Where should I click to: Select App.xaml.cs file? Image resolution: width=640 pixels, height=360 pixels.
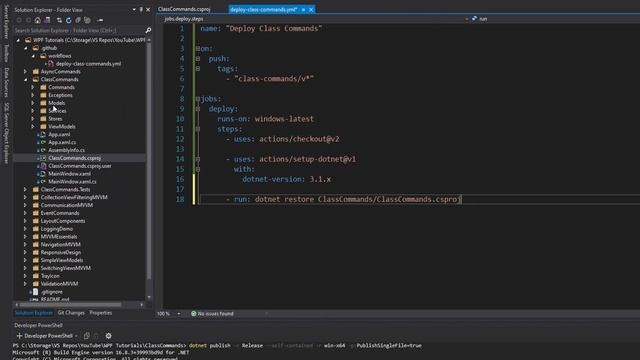[x=62, y=142]
